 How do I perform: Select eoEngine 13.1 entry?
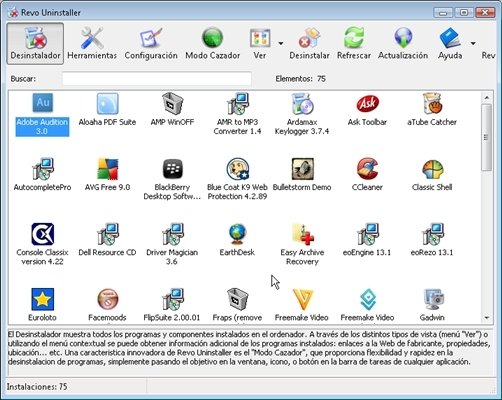(367, 240)
